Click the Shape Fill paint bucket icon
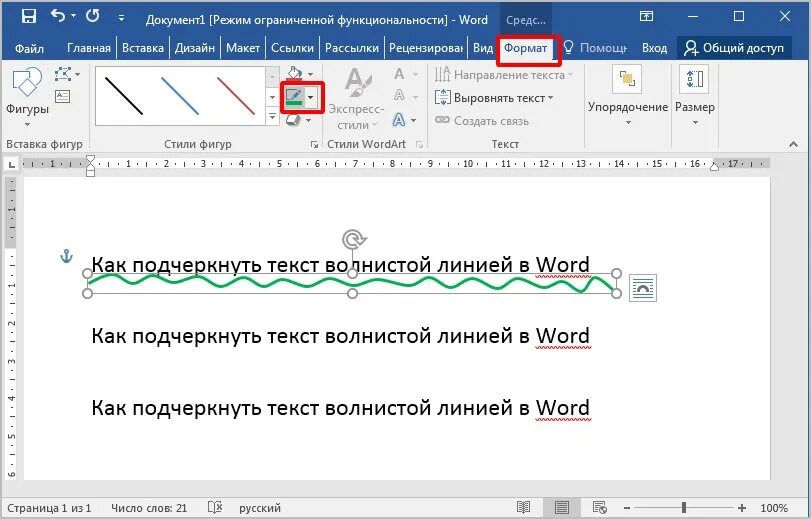This screenshot has height=519, width=811. coord(294,73)
